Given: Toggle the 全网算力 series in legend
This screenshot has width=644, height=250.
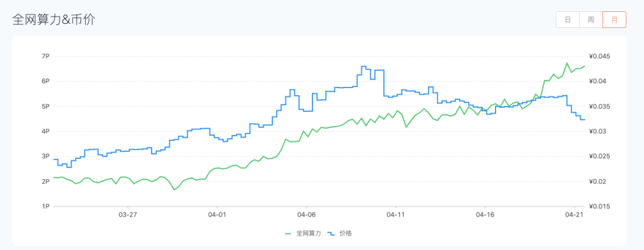Looking at the screenshot, I should [x=308, y=233].
